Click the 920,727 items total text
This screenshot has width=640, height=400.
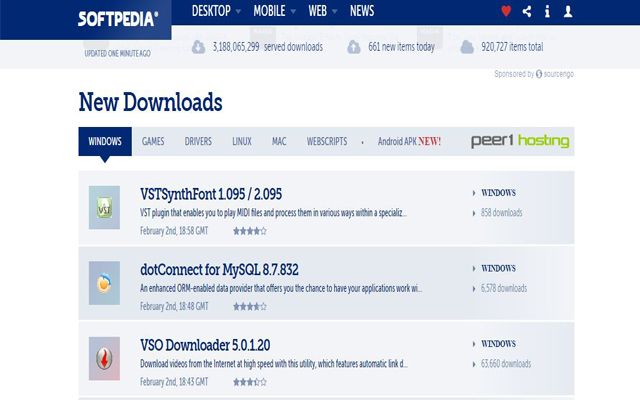[x=512, y=47]
